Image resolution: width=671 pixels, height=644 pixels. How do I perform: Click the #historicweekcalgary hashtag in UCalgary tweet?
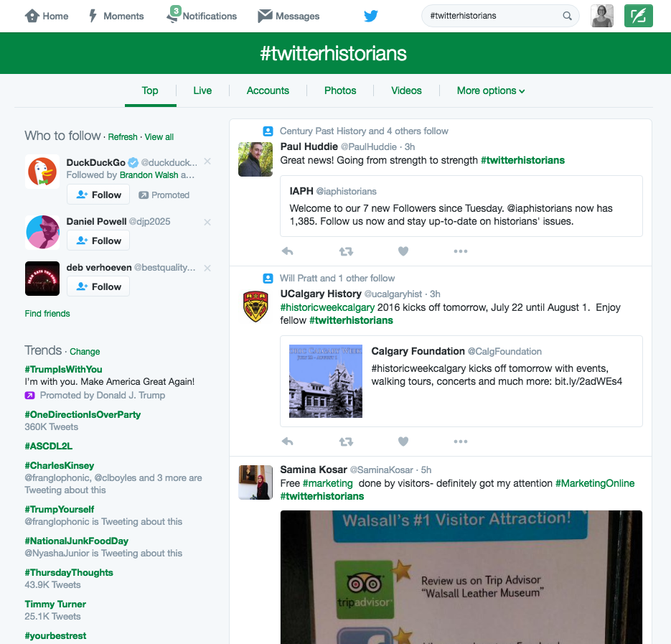(x=327, y=307)
